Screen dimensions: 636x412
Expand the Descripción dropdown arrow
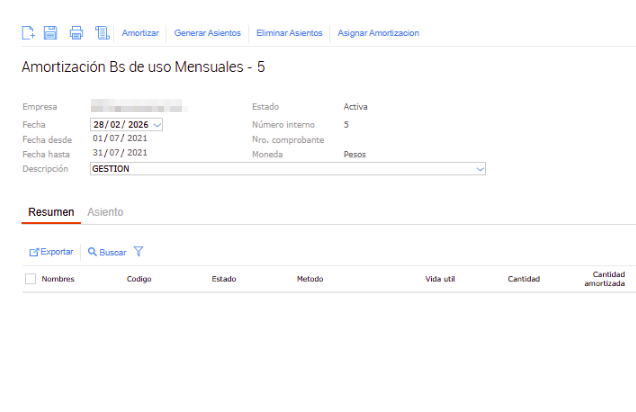480,169
